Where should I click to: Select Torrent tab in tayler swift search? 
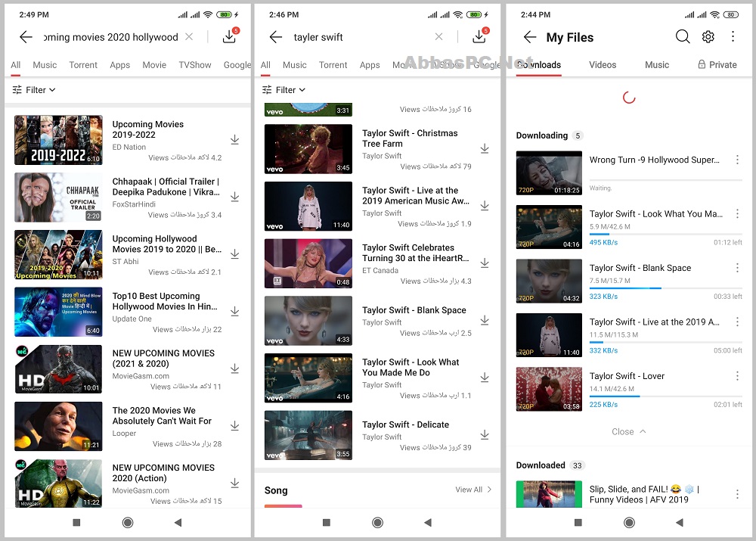[x=333, y=64]
